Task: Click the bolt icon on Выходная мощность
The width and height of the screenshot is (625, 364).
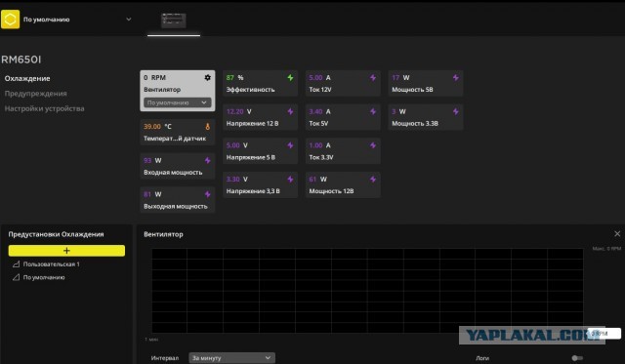Action: click(207, 194)
